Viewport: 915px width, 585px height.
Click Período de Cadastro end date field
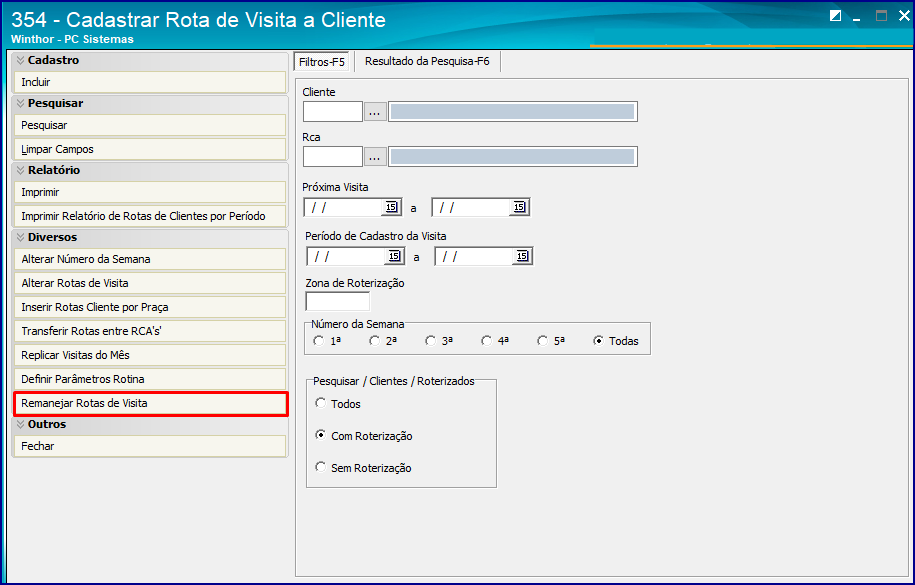[474, 256]
